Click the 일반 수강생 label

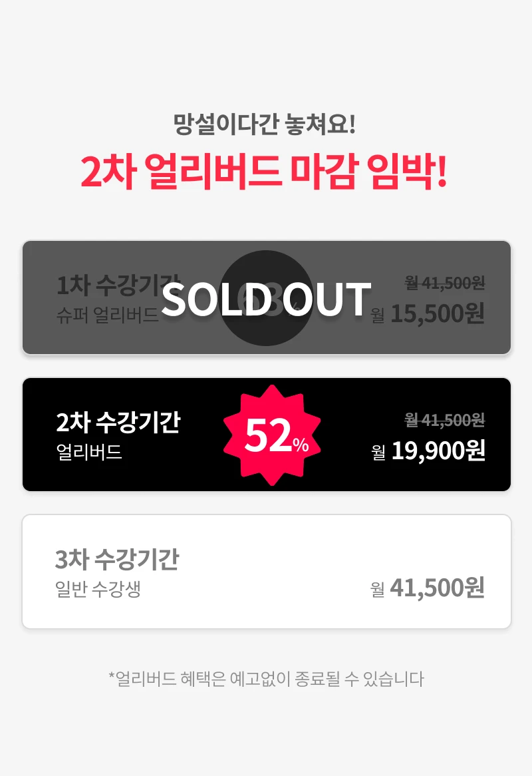tap(98, 590)
